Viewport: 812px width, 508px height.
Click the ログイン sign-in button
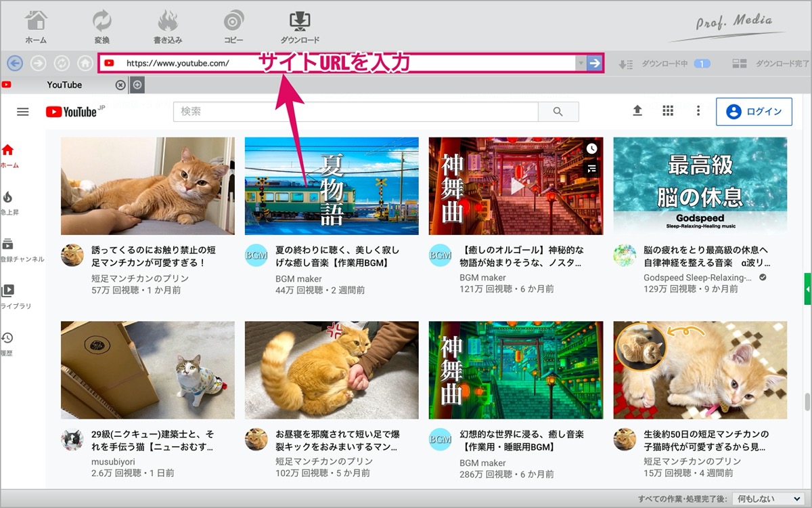[754, 112]
